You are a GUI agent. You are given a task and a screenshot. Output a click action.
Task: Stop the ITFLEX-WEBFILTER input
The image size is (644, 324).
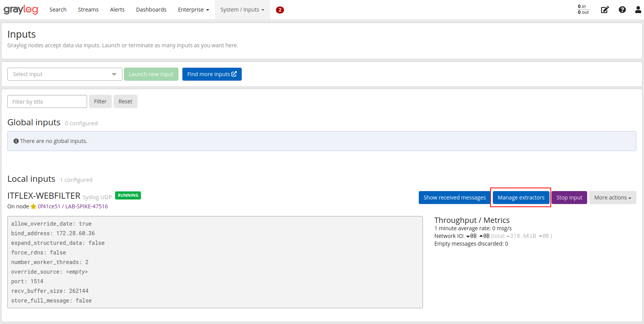569,198
